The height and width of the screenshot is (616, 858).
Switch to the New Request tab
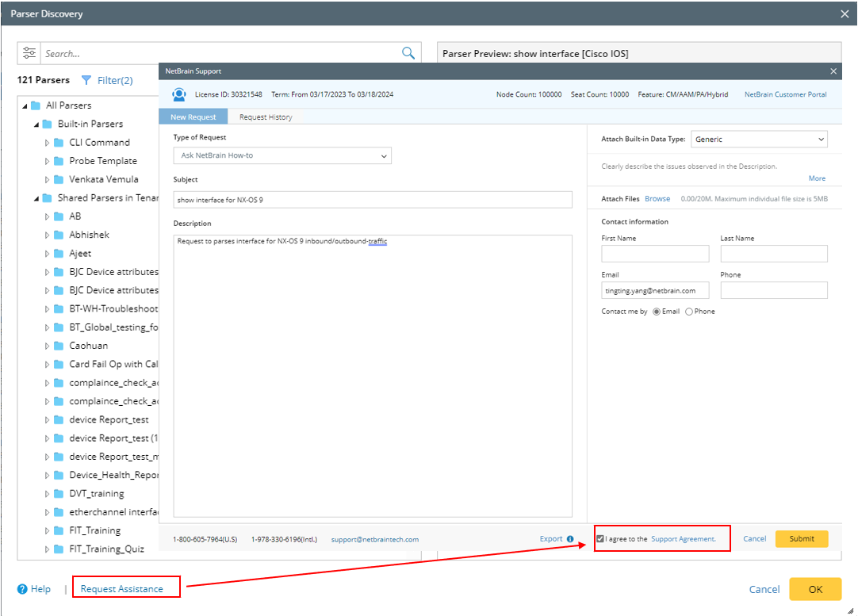tap(193, 117)
